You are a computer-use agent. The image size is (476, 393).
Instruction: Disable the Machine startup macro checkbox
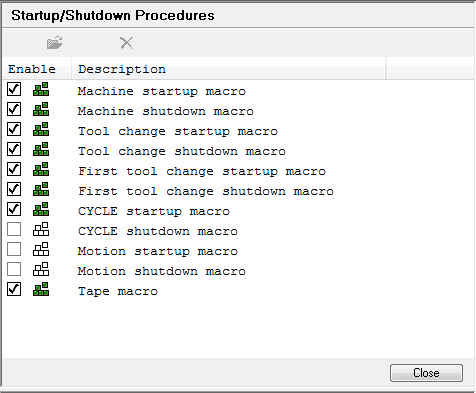[x=14, y=89]
